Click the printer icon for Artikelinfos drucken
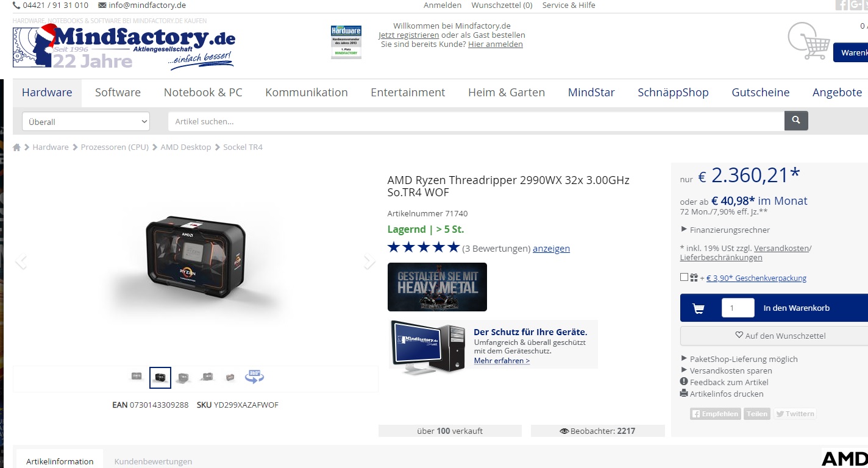 (684, 394)
